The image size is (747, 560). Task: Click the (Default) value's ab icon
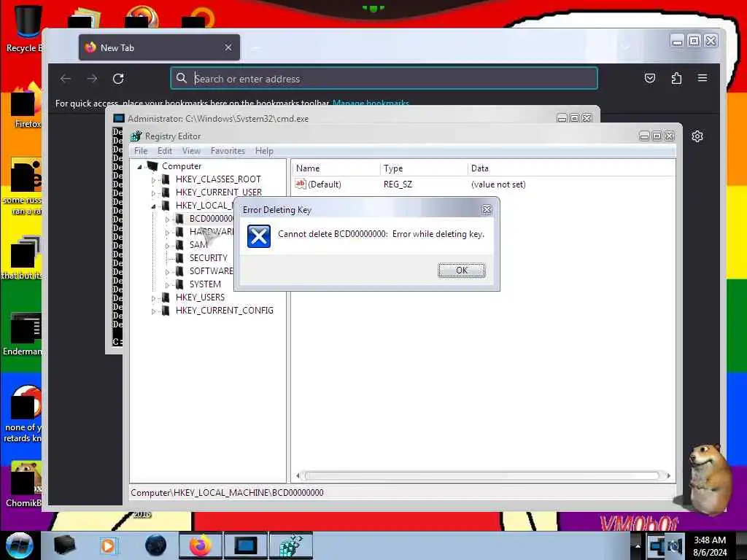[300, 184]
